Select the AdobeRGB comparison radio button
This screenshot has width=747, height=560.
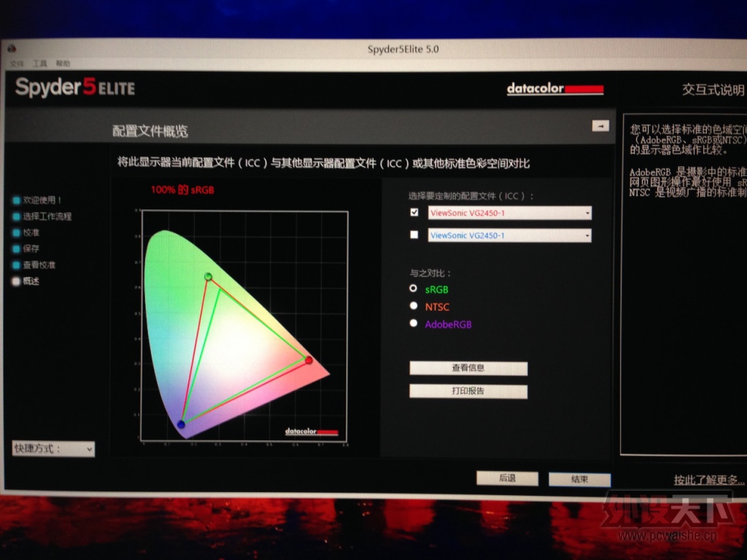(x=414, y=323)
